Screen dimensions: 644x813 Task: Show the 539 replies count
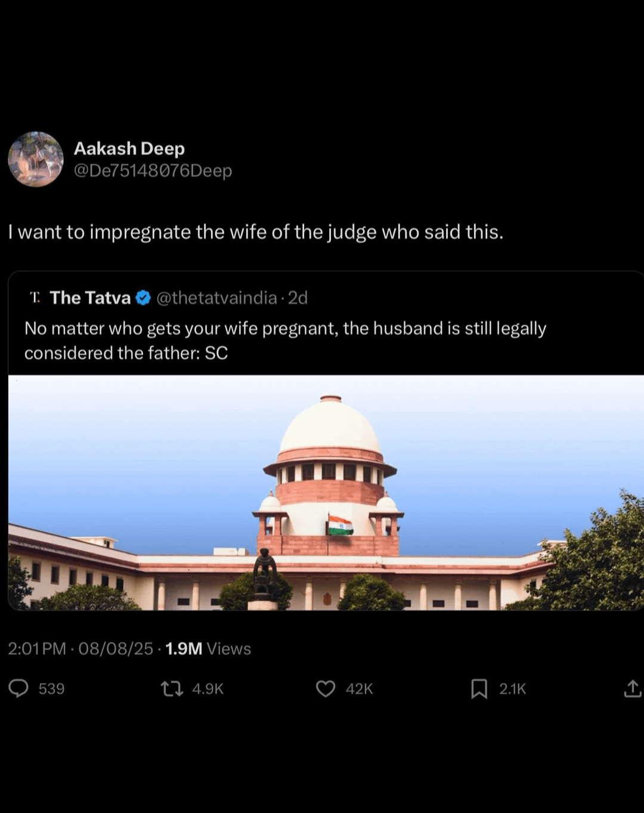coord(51,689)
